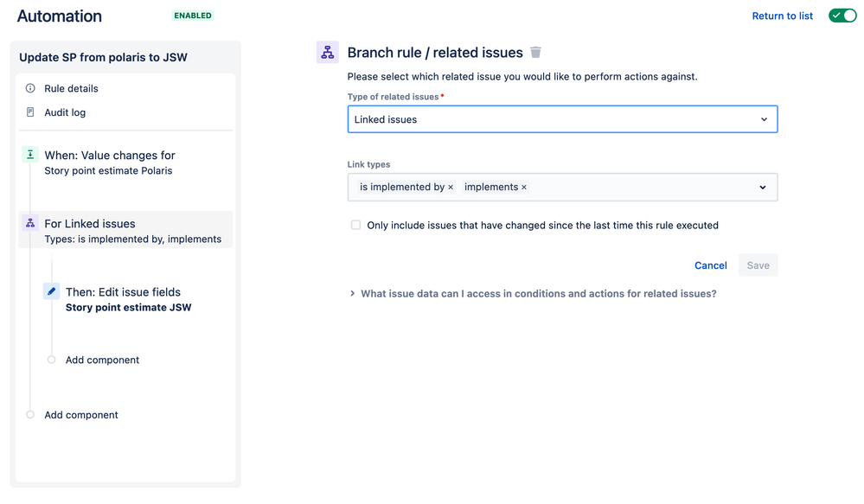Click the green trigger icon for the When step
This screenshot has width=864, height=504.
[x=30, y=155]
